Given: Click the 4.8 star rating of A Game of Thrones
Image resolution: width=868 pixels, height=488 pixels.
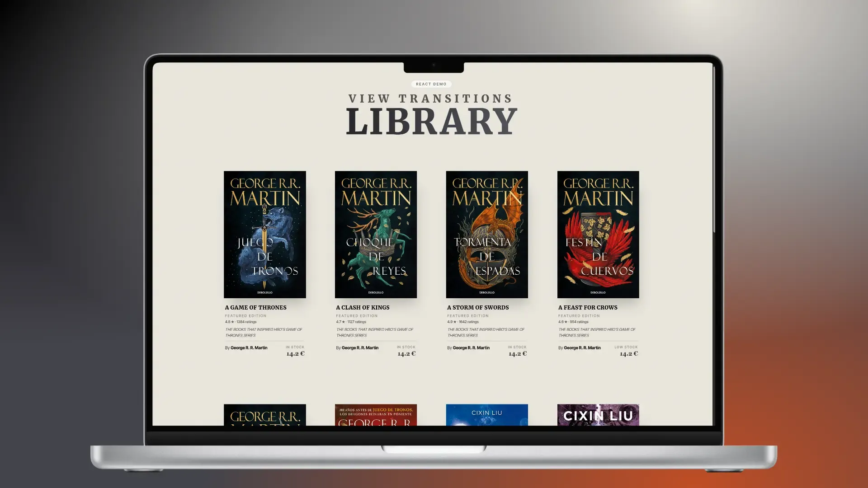Looking at the screenshot, I should [241, 322].
